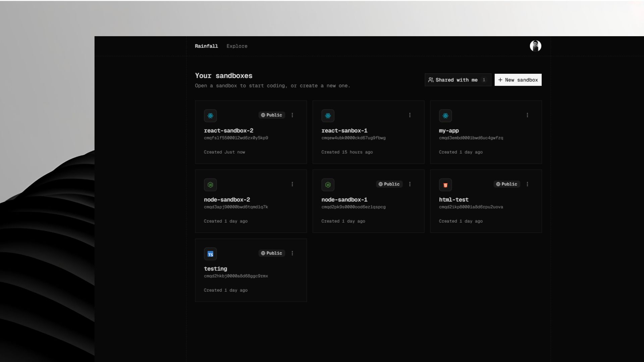Open the node-sandbox-2 sandbox title

click(x=227, y=199)
